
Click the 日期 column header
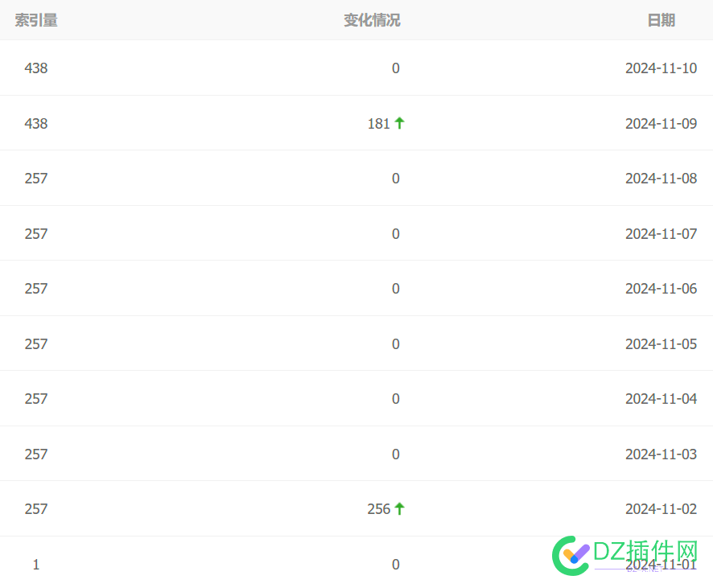point(661,20)
